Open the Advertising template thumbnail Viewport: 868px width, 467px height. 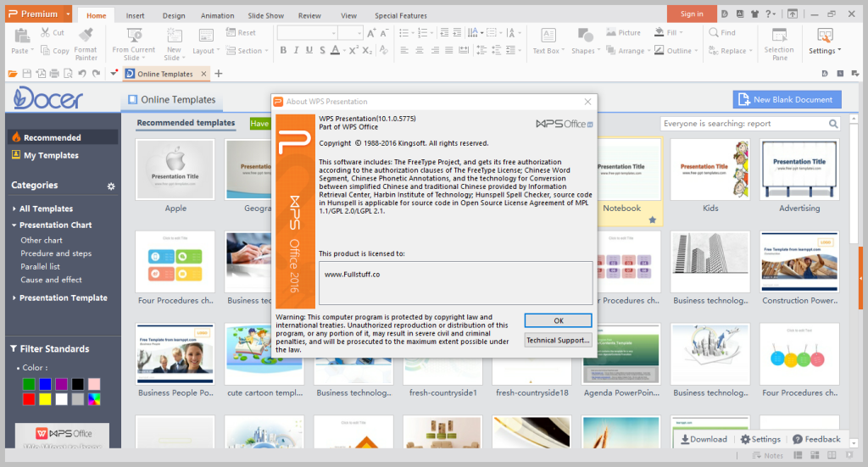[x=799, y=170]
